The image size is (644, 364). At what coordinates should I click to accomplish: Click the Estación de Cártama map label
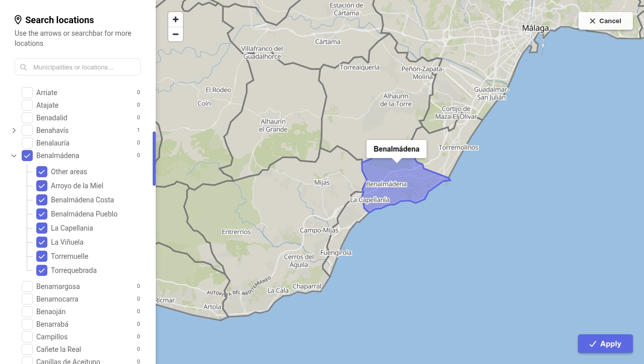tap(346, 9)
